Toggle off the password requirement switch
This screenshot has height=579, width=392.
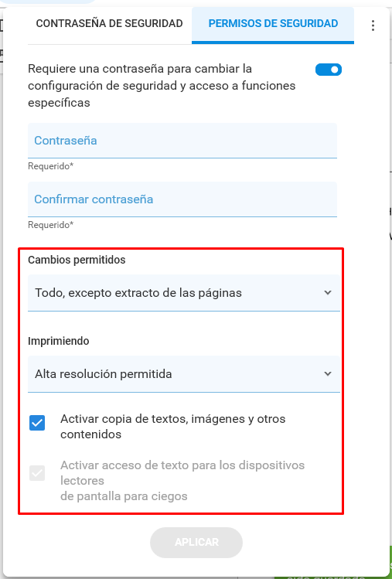coord(328,70)
